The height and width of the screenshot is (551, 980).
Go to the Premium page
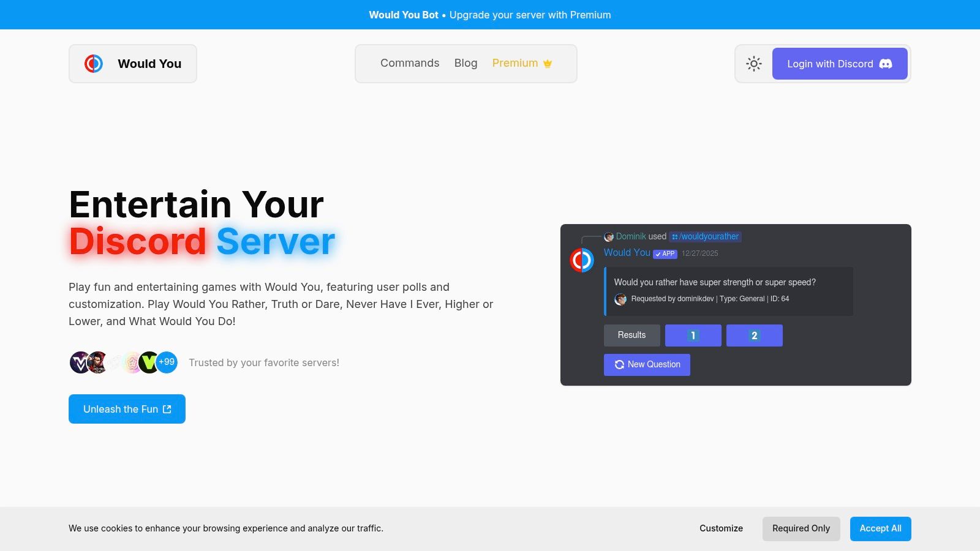point(515,63)
